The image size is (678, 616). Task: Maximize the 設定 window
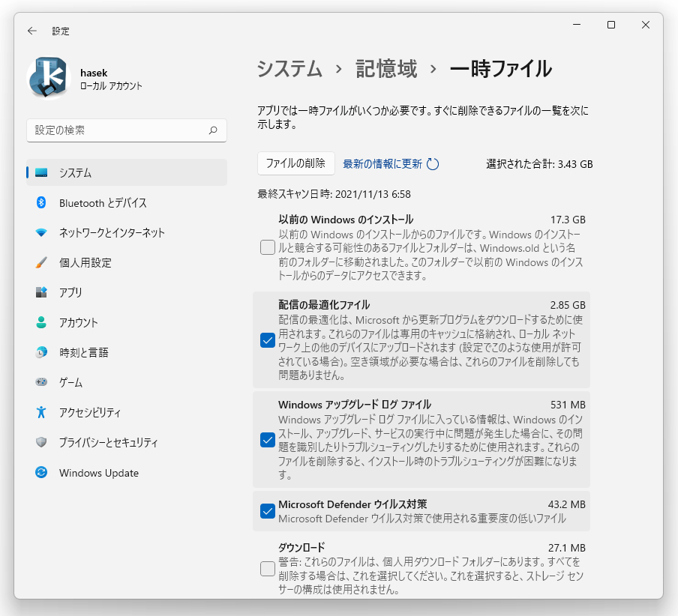point(611,25)
